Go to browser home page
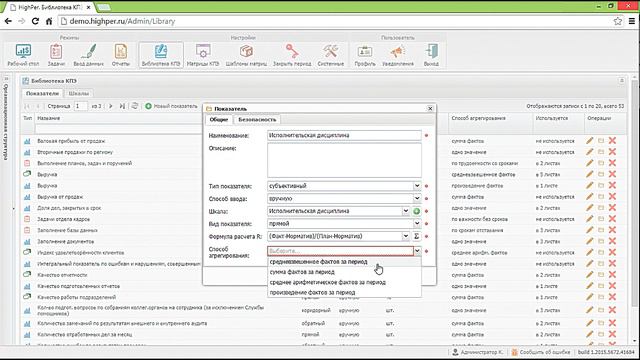This screenshot has height=360, width=640. pos(49,21)
